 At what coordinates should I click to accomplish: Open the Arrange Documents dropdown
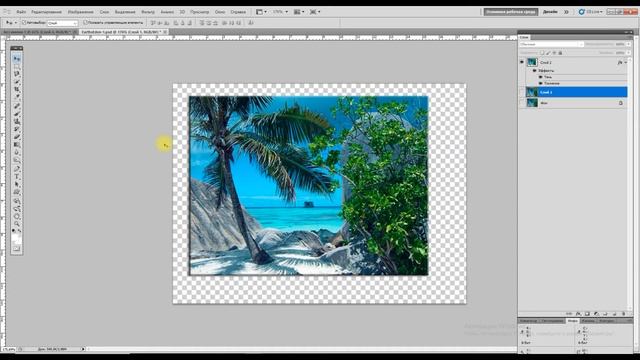(299, 12)
